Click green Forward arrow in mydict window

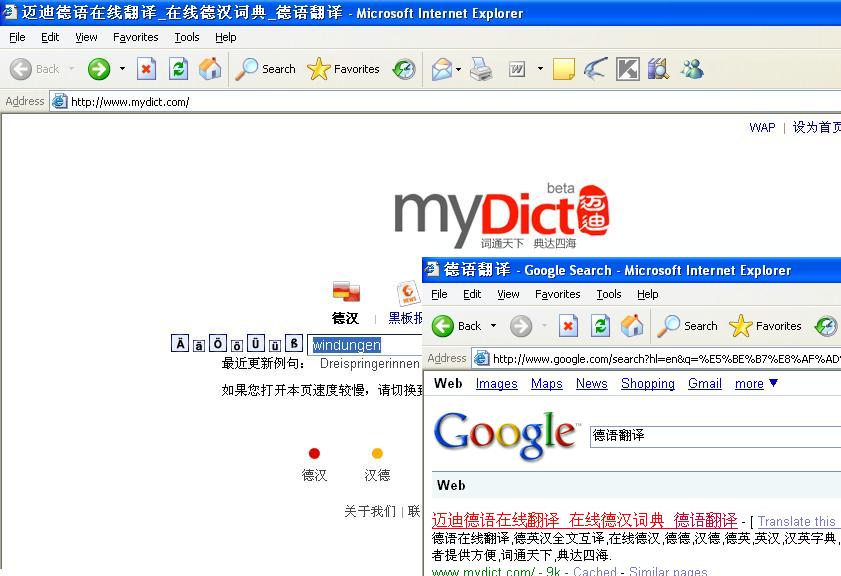point(99,69)
